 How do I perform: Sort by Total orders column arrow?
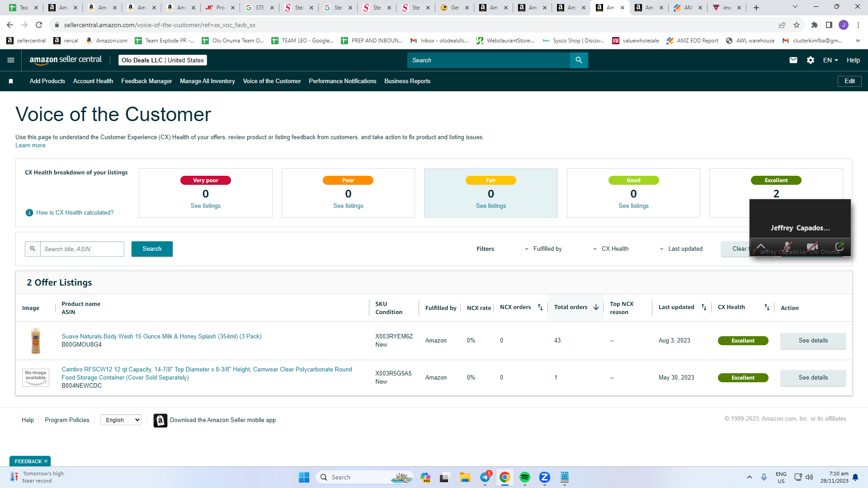point(596,307)
